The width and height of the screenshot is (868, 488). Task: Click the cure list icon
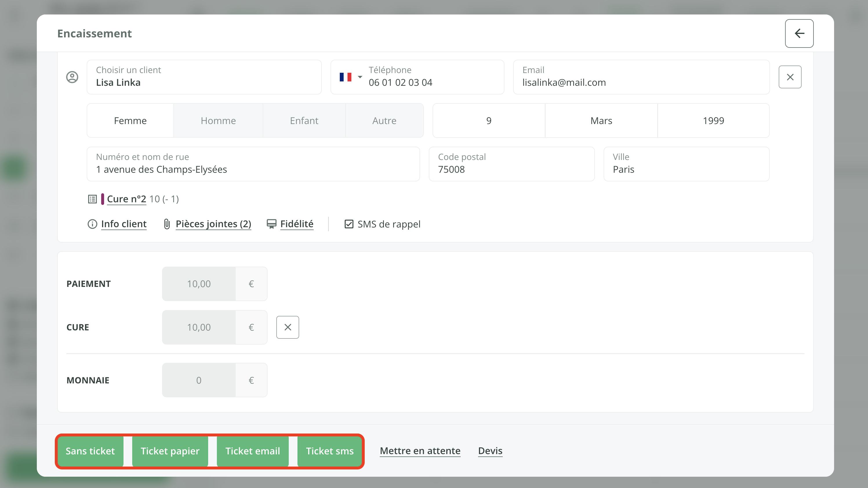[x=92, y=199]
